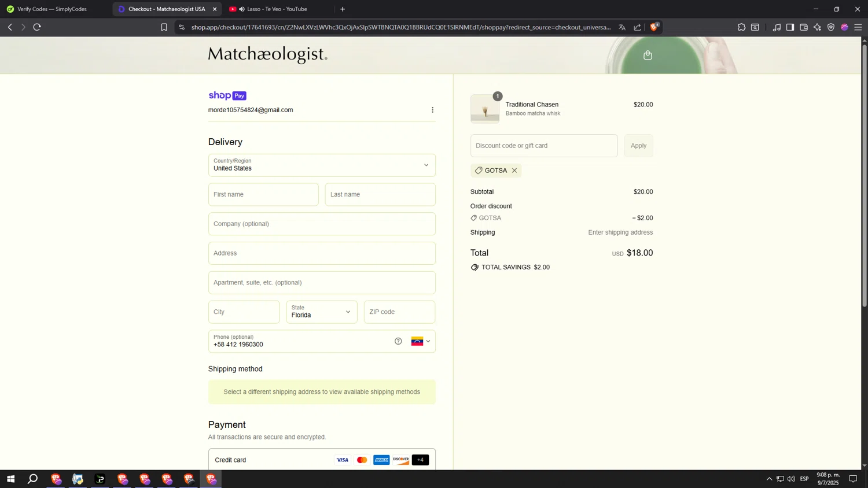Go back to the previous page
The height and width of the screenshot is (488, 868).
point(10,27)
